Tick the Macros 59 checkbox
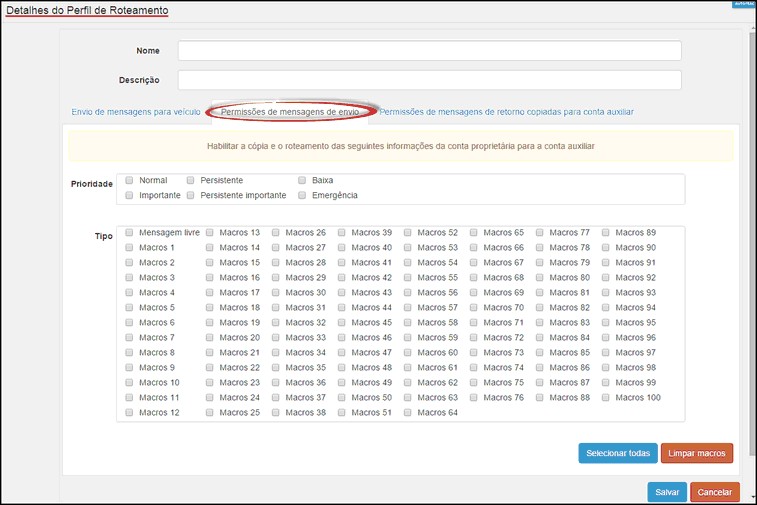Screen dimensions: 757x505 coord(407,337)
